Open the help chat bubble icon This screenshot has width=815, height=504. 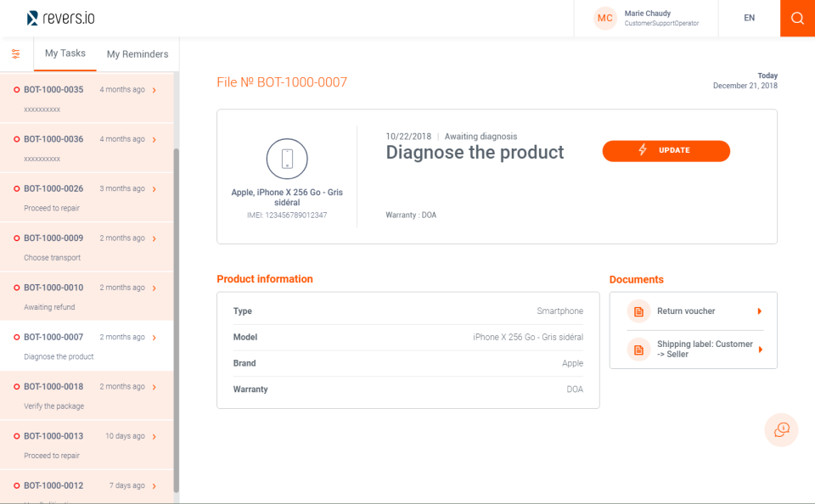tap(781, 429)
